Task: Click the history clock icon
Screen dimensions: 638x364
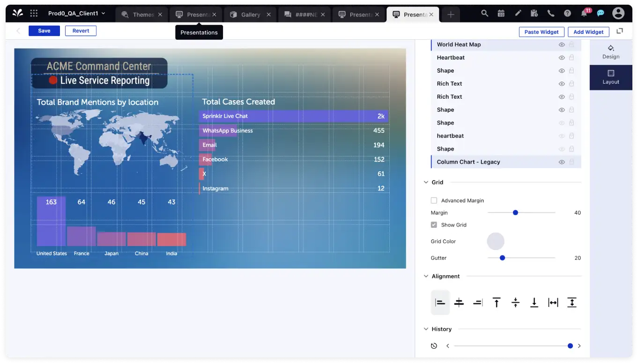Action: click(434, 346)
